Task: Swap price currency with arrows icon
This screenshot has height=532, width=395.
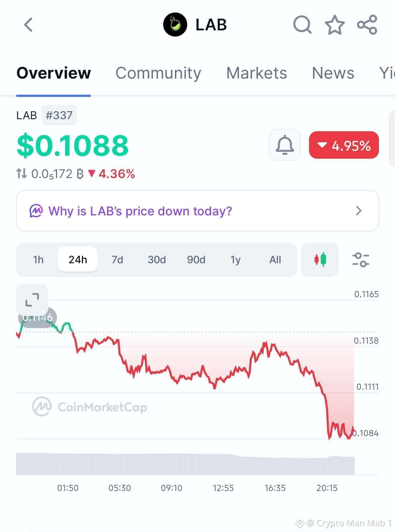Action: 22,173
